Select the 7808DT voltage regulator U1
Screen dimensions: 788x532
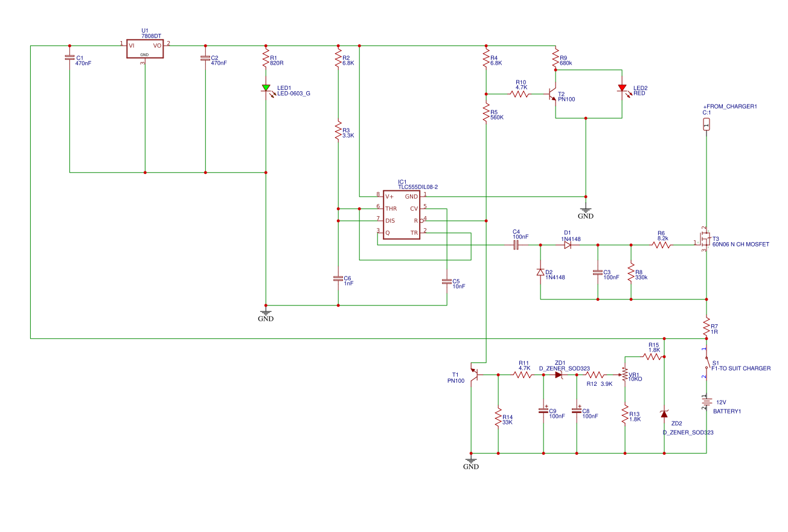144,48
